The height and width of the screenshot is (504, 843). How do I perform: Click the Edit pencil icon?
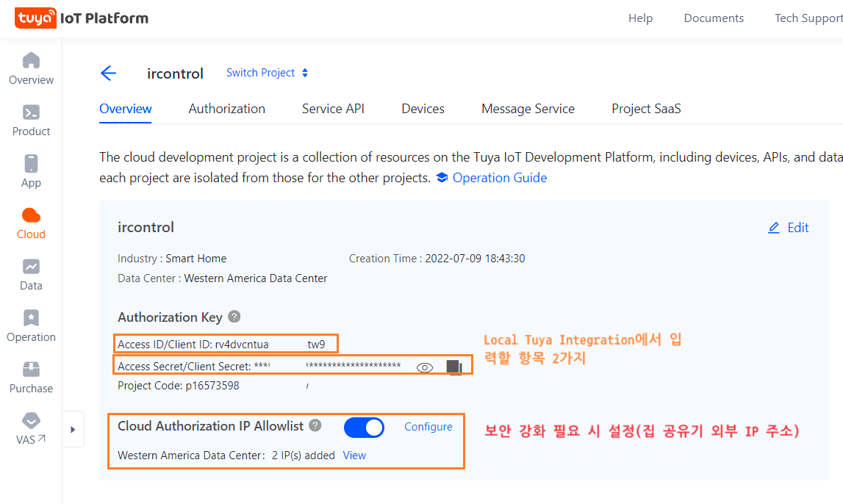click(774, 228)
